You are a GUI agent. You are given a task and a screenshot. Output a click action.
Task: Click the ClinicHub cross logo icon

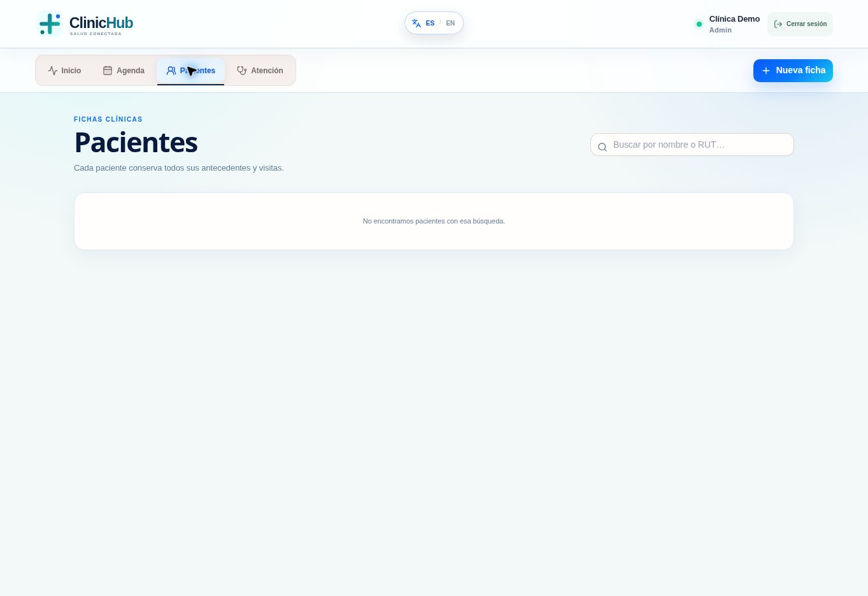pyautogui.click(x=50, y=24)
